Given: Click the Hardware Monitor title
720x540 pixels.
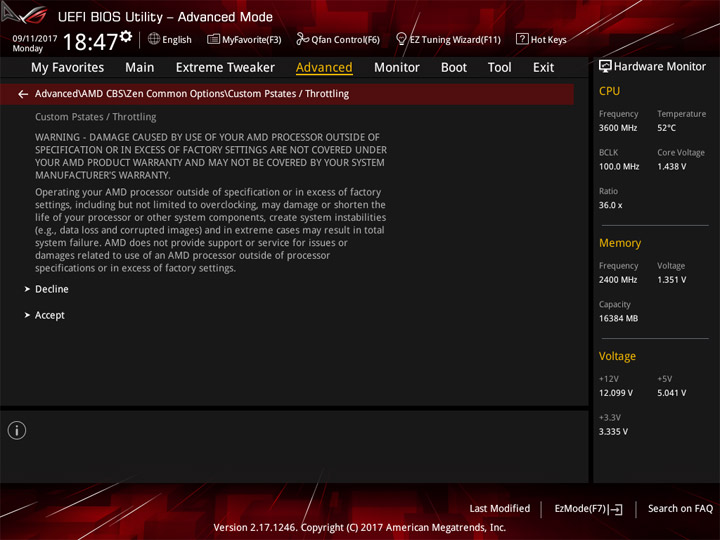Looking at the screenshot, I should click(x=660, y=67).
